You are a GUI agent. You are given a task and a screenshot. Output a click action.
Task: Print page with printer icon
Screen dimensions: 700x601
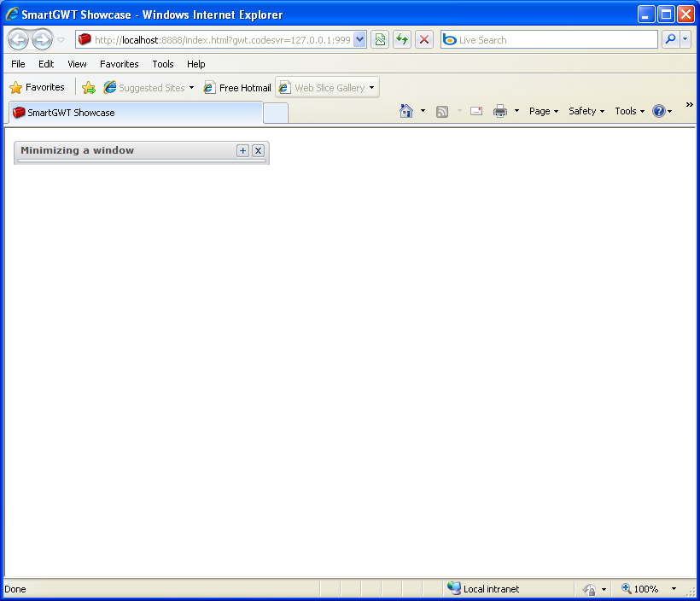tap(500, 111)
